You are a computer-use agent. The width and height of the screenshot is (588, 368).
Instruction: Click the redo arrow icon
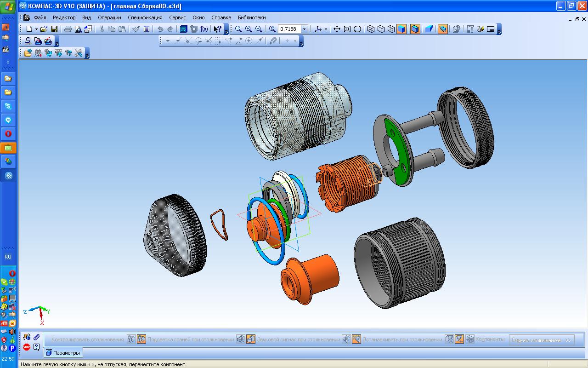[170, 29]
